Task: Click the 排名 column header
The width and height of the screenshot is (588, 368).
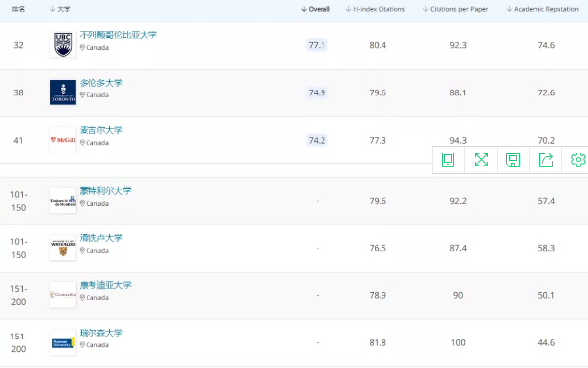Action: tap(18, 9)
